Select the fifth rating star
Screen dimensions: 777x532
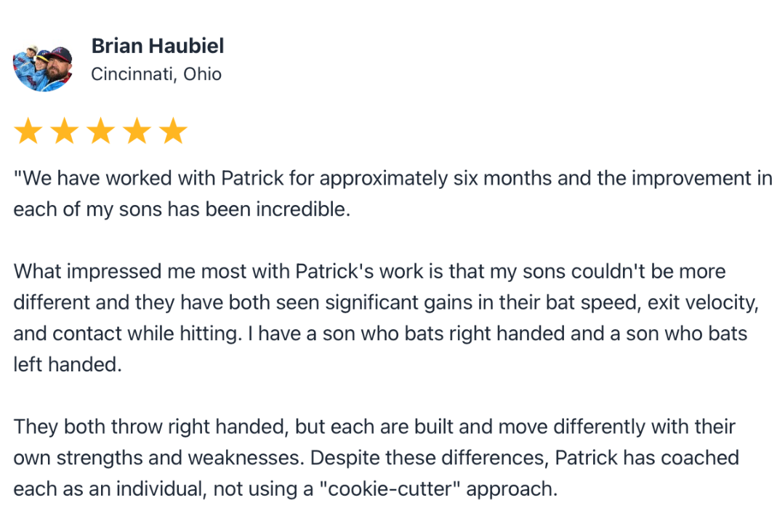[x=173, y=132]
